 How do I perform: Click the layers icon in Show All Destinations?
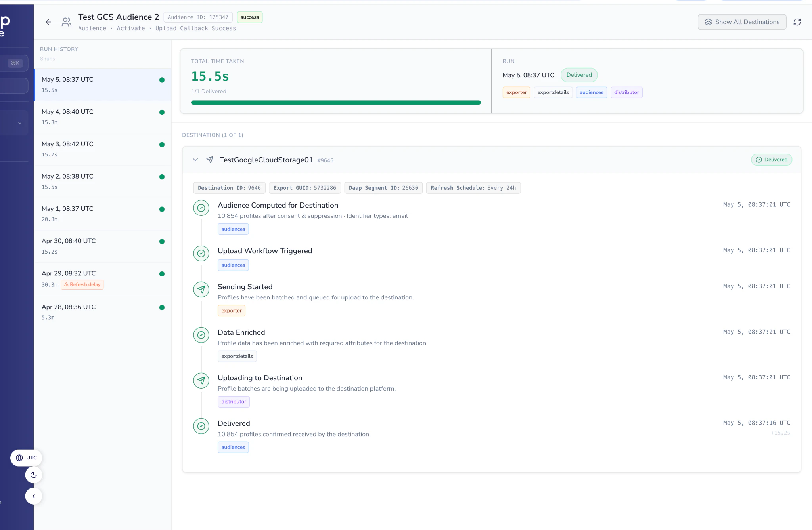(708, 22)
